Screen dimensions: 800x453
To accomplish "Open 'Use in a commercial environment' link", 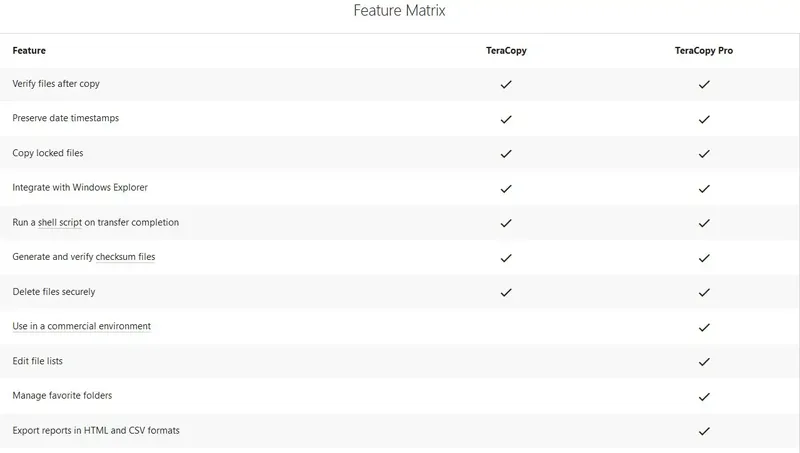I will [x=81, y=326].
